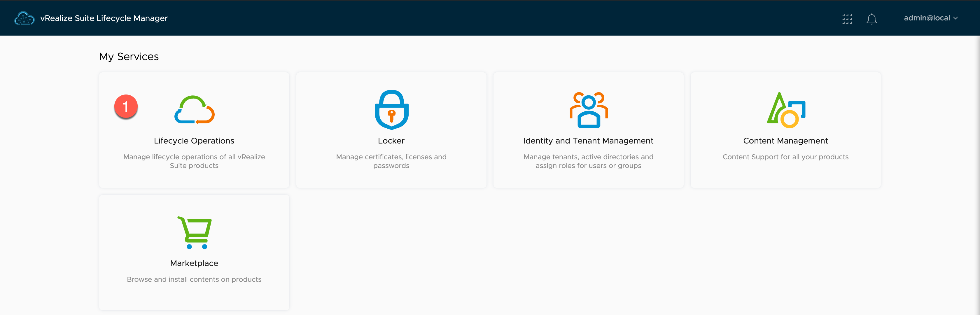Image resolution: width=980 pixels, height=315 pixels.
Task: Open the notifications bell icon
Action: click(x=871, y=19)
